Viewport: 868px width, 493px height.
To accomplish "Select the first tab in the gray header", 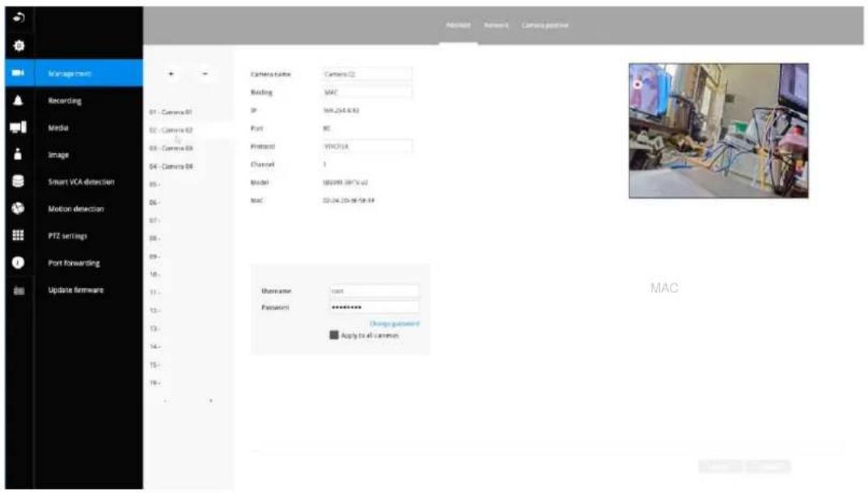I will coord(459,25).
